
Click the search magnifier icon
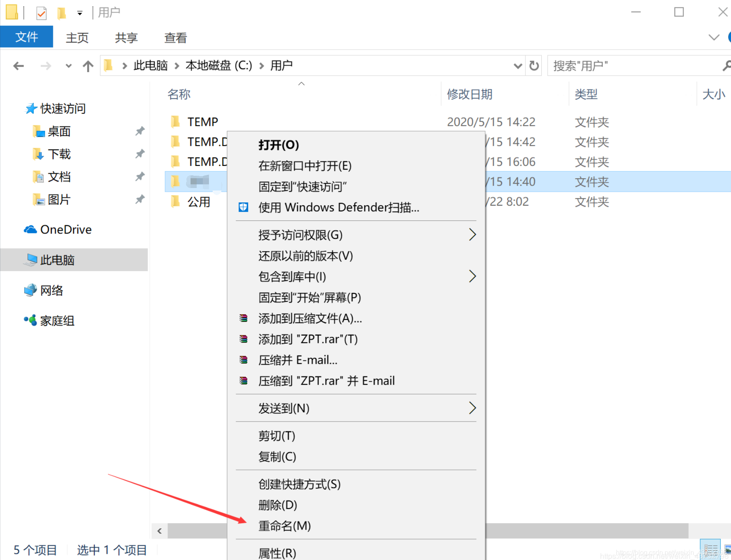(726, 66)
